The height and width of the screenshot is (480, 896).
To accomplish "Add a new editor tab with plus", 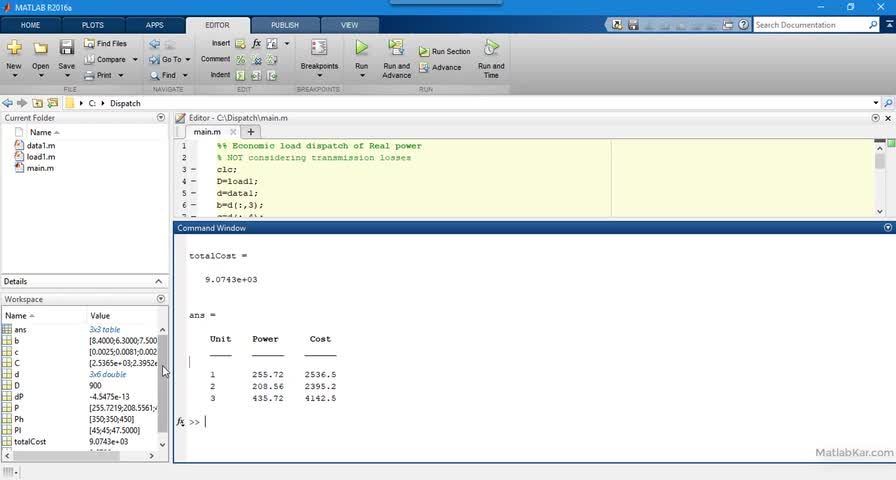I will (250, 132).
